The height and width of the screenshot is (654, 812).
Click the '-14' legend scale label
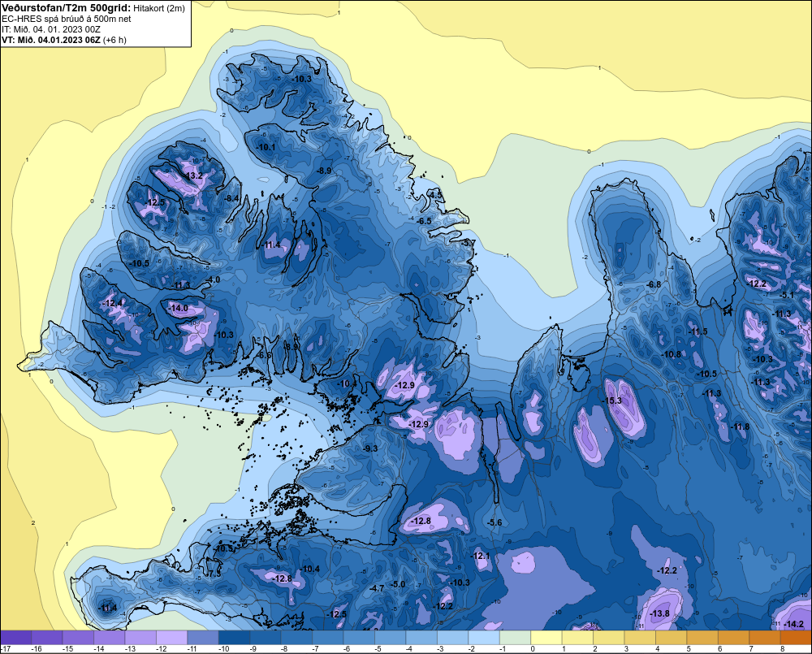[99, 649]
